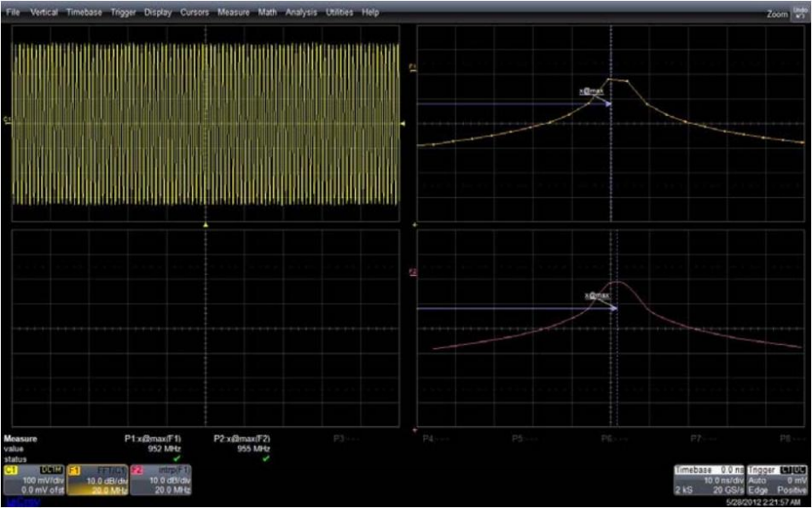Click the x@max marker on F2 trace
This screenshot has height=508, width=812.
(x=596, y=297)
